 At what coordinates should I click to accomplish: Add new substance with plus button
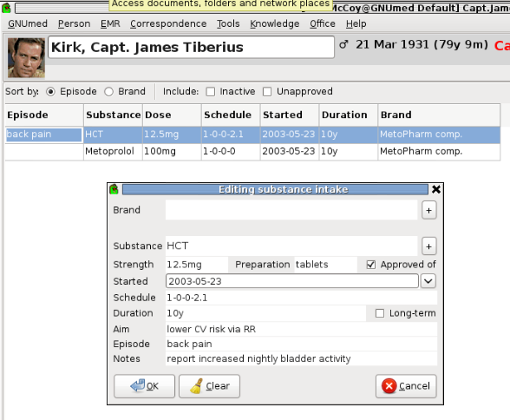pyautogui.click(x=428, y=246)
